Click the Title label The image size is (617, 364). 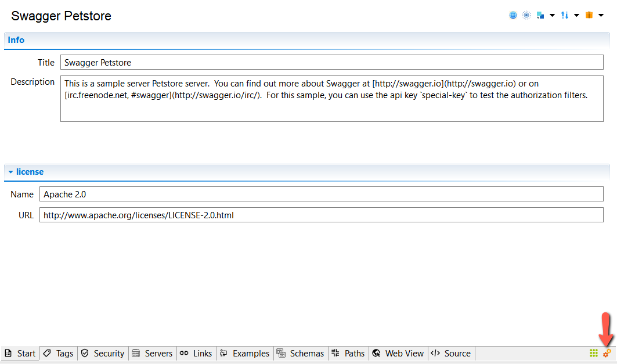pyautogui.click(x=46, y=63)
